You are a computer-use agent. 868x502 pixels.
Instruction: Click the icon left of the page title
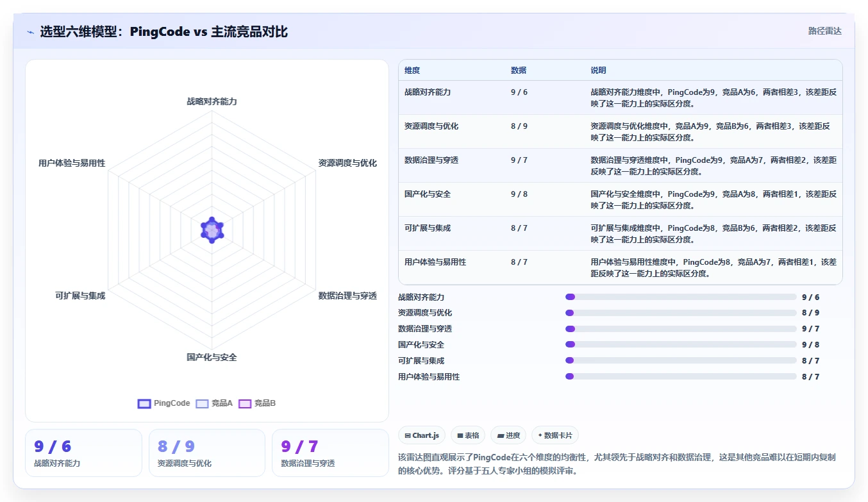(30, 31)
